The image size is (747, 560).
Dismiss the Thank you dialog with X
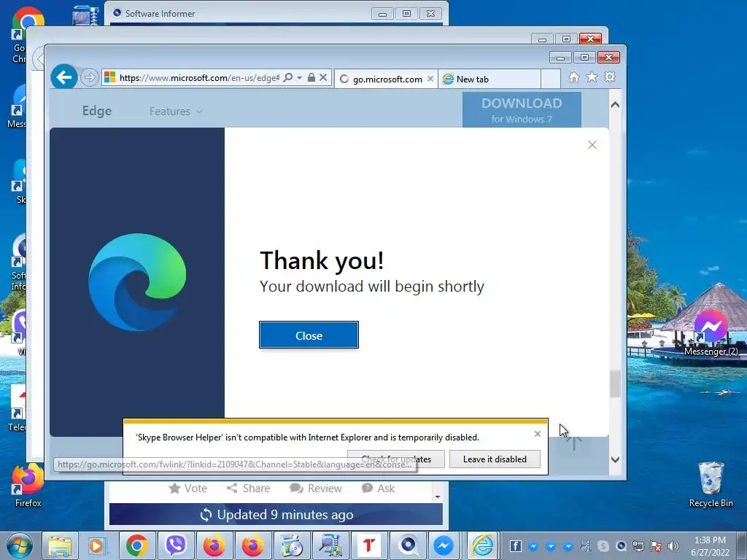(x=592, y=145)
